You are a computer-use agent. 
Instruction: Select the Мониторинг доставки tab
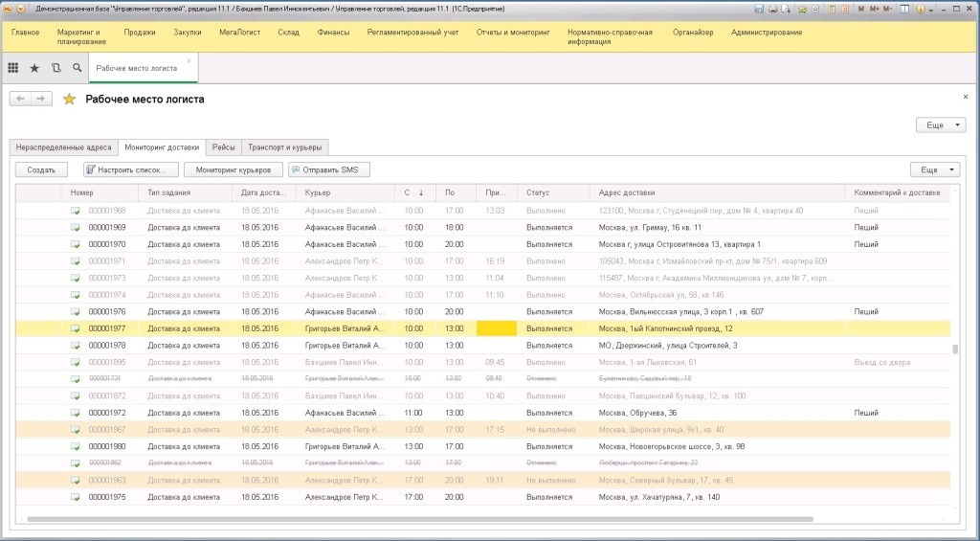click(162, 147)
